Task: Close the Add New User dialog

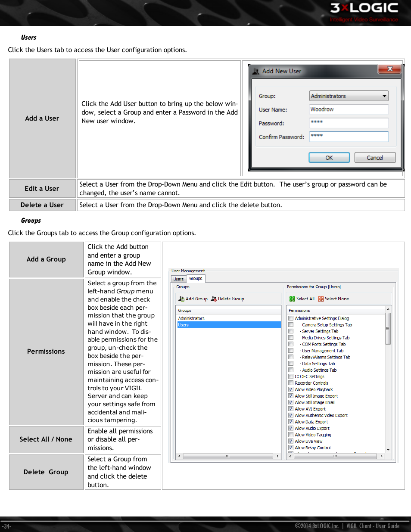Action: click(389, 69)
